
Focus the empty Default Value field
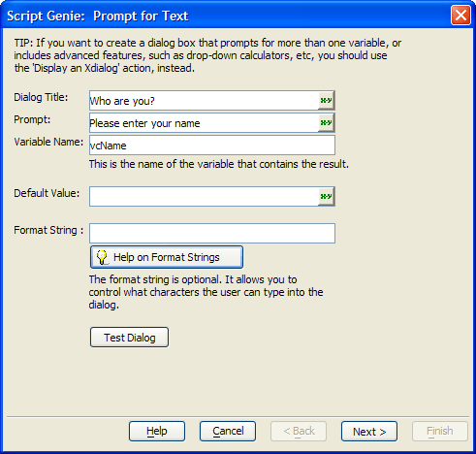(x=204, y=196)
